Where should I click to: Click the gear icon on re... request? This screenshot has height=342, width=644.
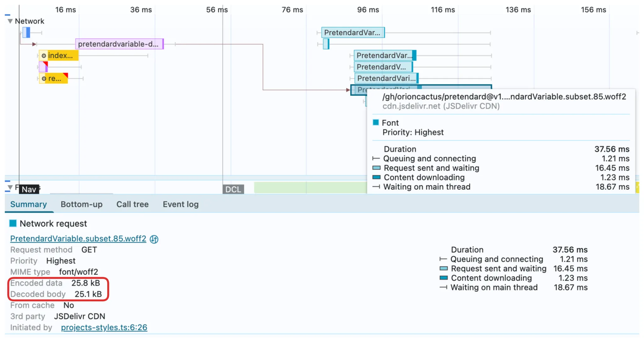(44, 79)
